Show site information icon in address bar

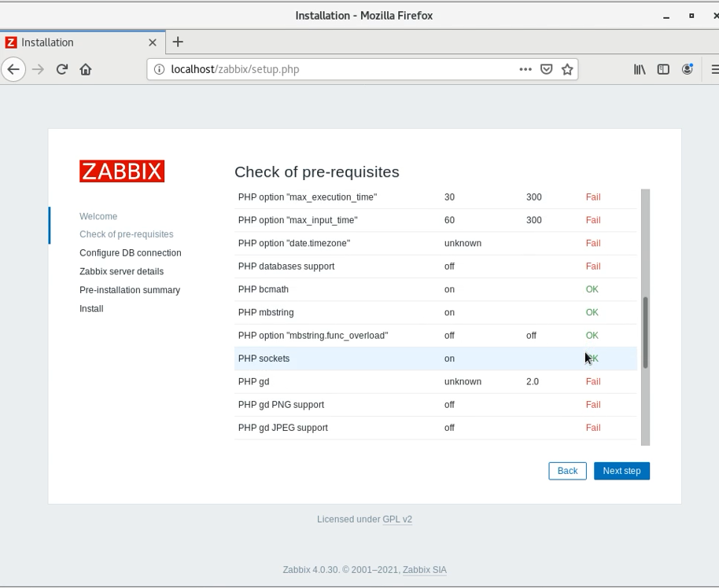click(x=159, y=69)
